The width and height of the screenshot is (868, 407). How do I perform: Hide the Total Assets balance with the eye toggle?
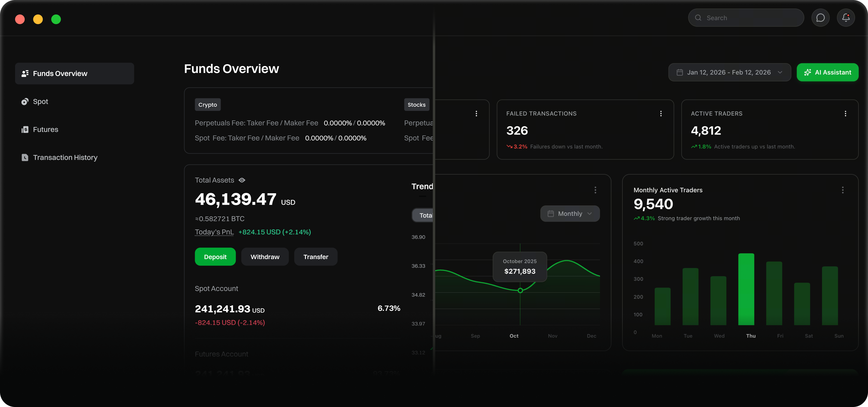pyautogui.click(x=242, y=180)
